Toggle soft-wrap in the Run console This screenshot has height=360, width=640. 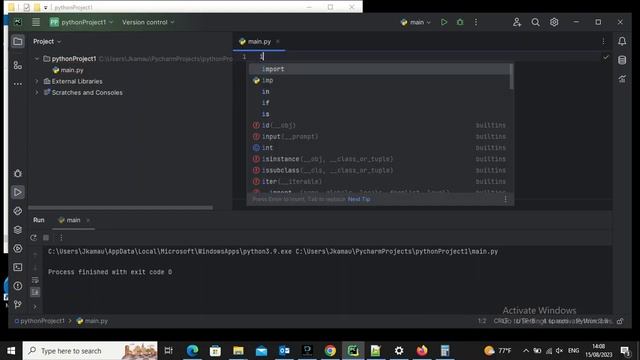[35, 280]
